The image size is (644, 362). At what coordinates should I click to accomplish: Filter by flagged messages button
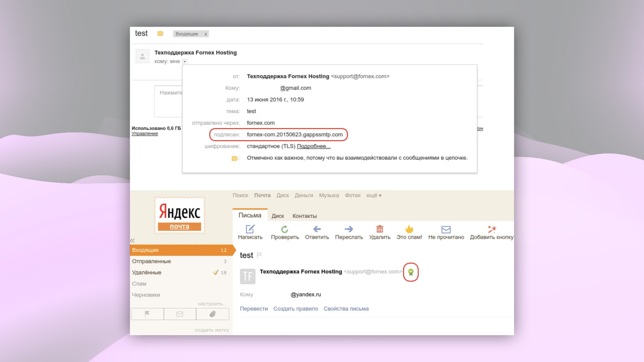(147, 314)
